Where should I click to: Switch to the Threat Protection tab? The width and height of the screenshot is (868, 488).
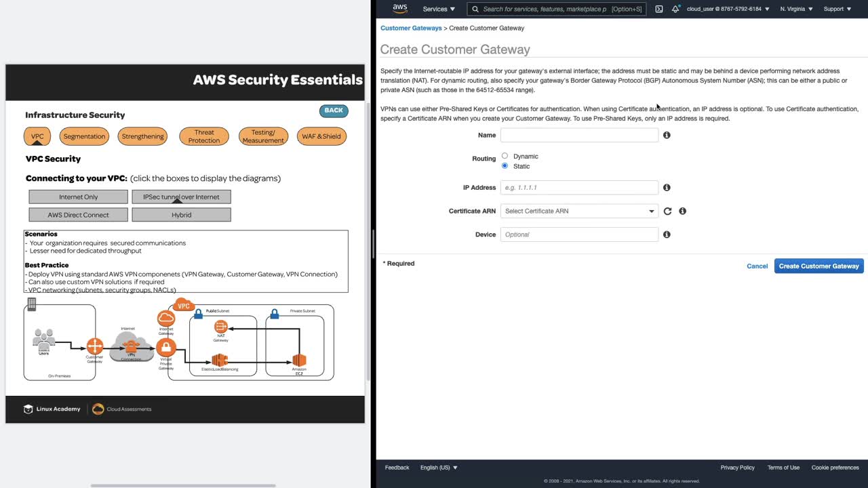coord(204,136)
